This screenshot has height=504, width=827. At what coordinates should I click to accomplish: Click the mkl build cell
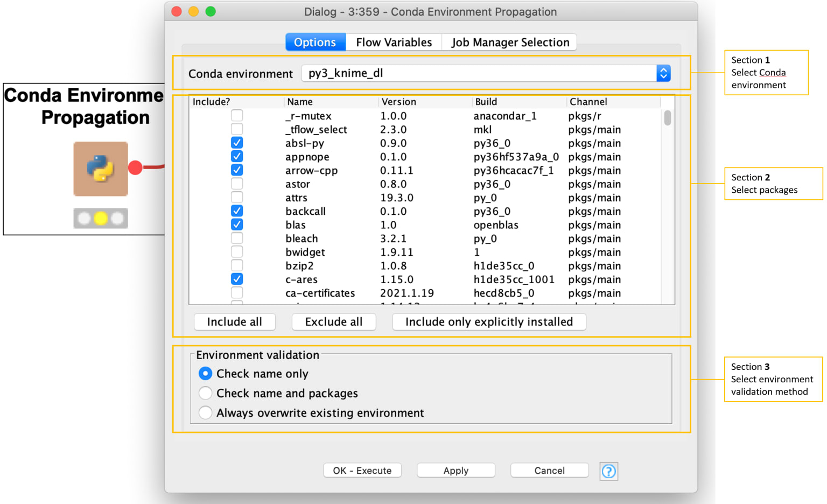click(x=482, y=130)
